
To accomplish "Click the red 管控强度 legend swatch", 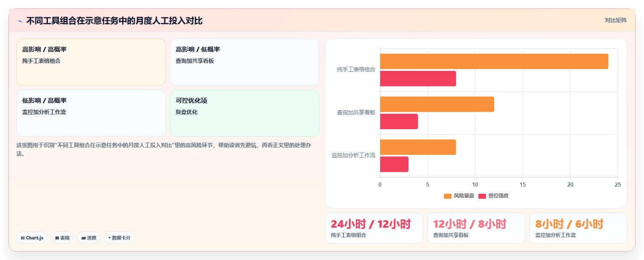I will tap(482, 196).
